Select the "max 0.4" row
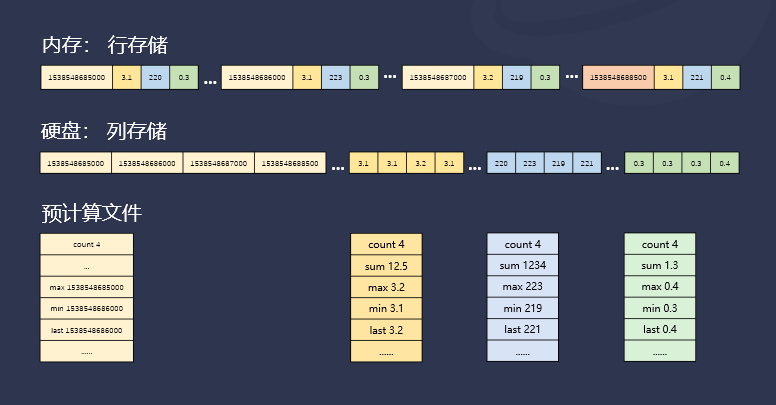Viewport: 776px width, 405px height. pos(659,286)
